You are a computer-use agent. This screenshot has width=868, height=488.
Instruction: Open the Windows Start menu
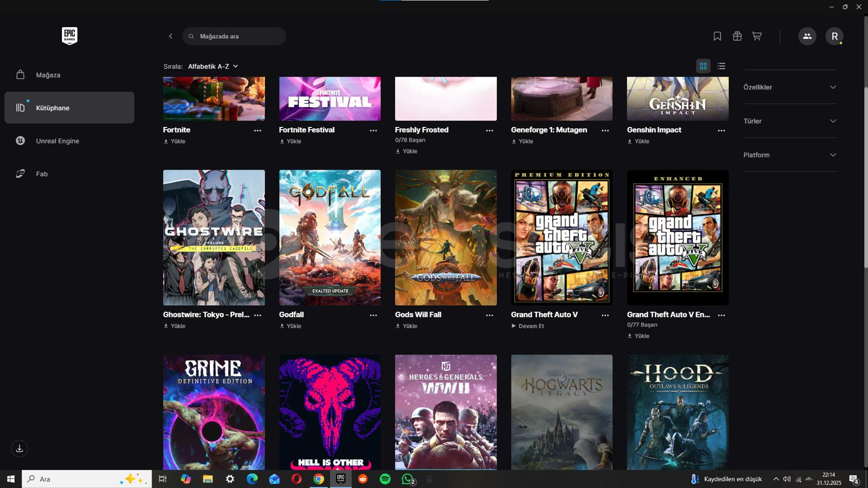pyautogui.click(x=11, y=479)
